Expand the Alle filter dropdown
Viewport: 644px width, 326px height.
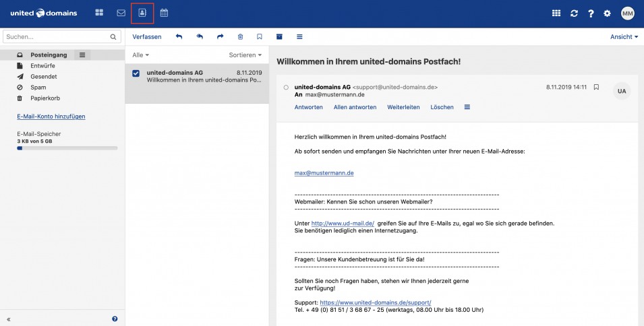tap(140, 55)
